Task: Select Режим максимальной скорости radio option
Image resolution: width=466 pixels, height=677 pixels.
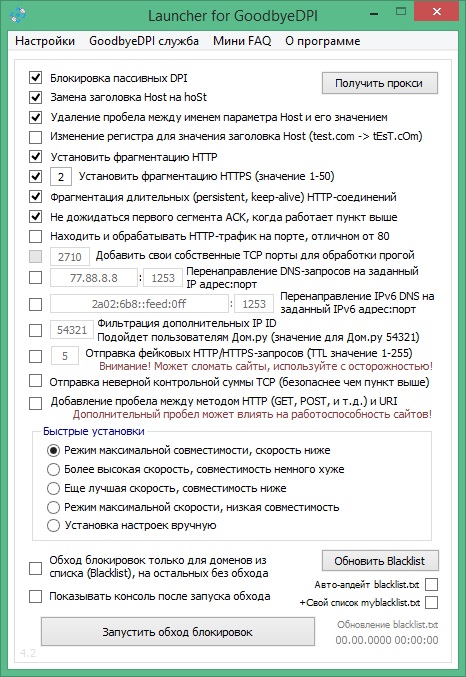Action: click(x=53, y=507)
